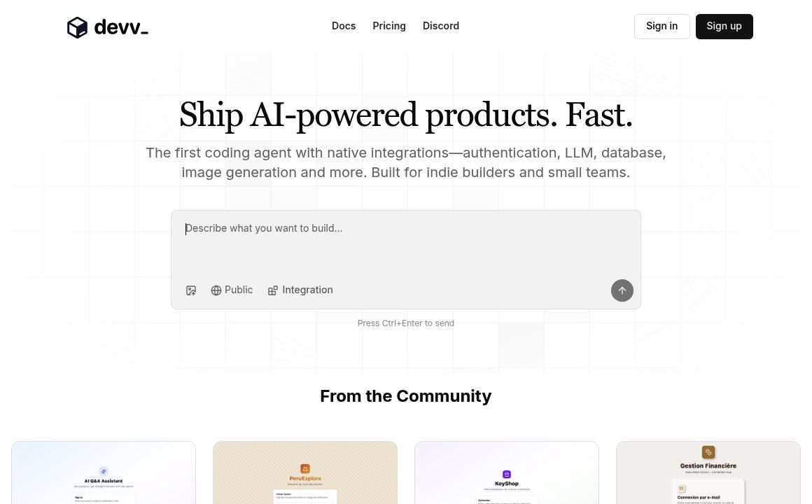Open the Integration options
This screenshot has width=812, height=504.
coord(300,290)
